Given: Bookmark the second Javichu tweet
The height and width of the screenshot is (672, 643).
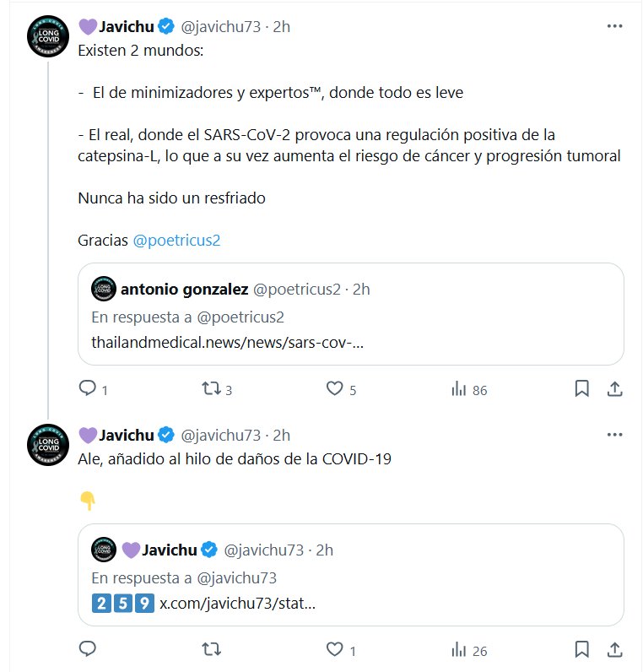Looking at the screenshot, I should pyautogui.click(x=581, y=649).
